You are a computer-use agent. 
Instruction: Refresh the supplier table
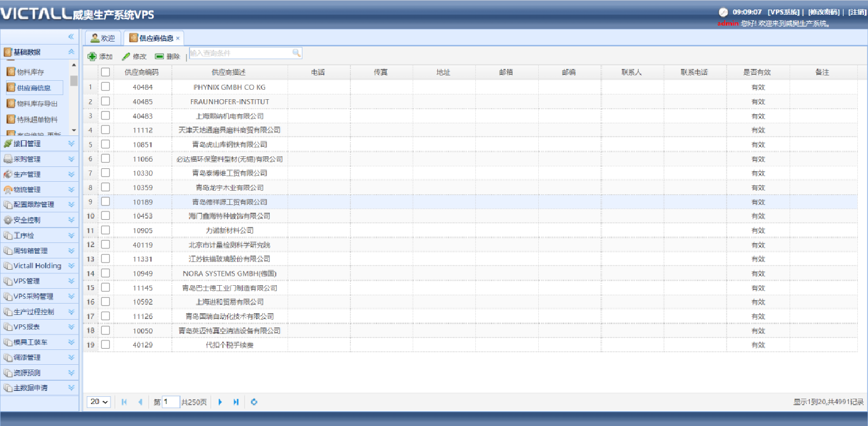(x=254, y=402)
